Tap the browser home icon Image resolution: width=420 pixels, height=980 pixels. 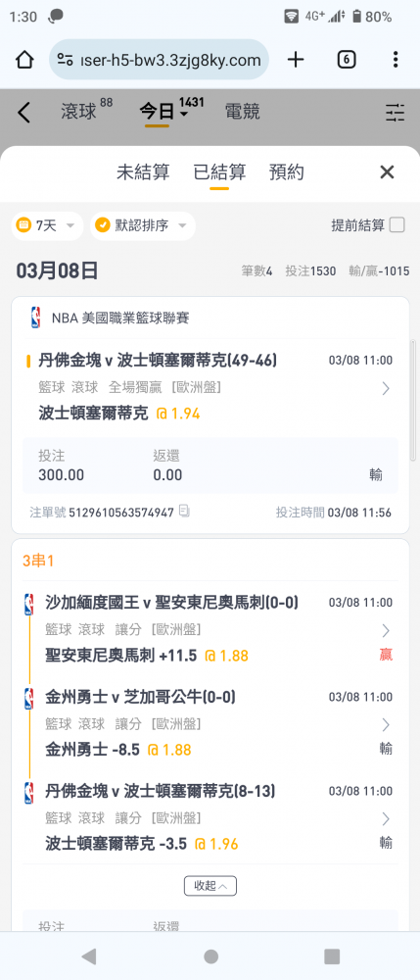pos(24,60)
